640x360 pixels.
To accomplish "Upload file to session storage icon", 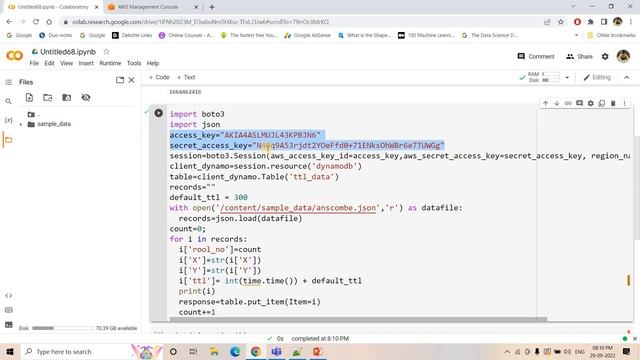I will [29, 98].
